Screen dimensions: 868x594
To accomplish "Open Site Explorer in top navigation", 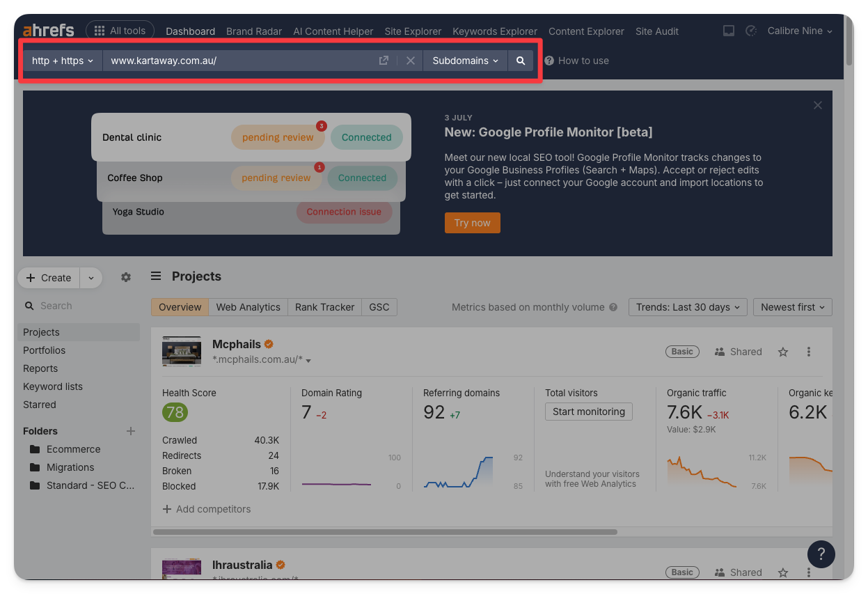I will [x=413, y=31].
